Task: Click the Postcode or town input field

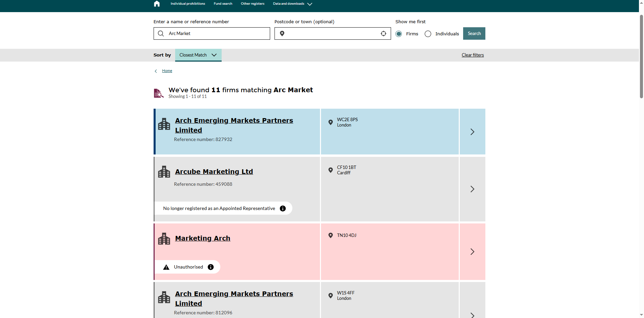Action: pos(332,34)
